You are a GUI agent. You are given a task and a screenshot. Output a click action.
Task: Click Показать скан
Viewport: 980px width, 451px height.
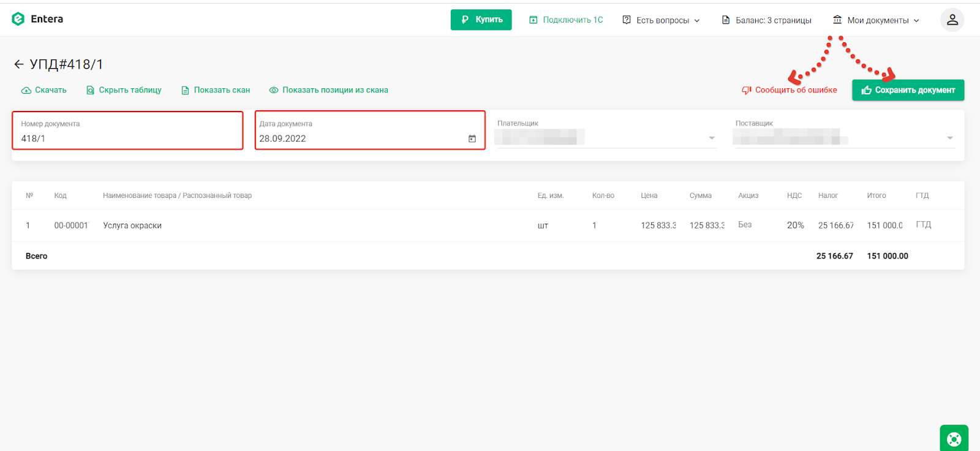216,90
